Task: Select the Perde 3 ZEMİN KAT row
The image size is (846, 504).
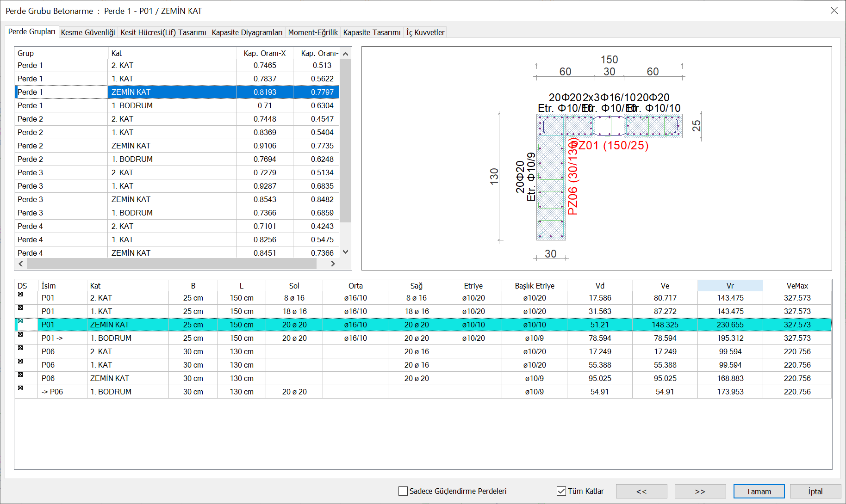Action: 177,199
